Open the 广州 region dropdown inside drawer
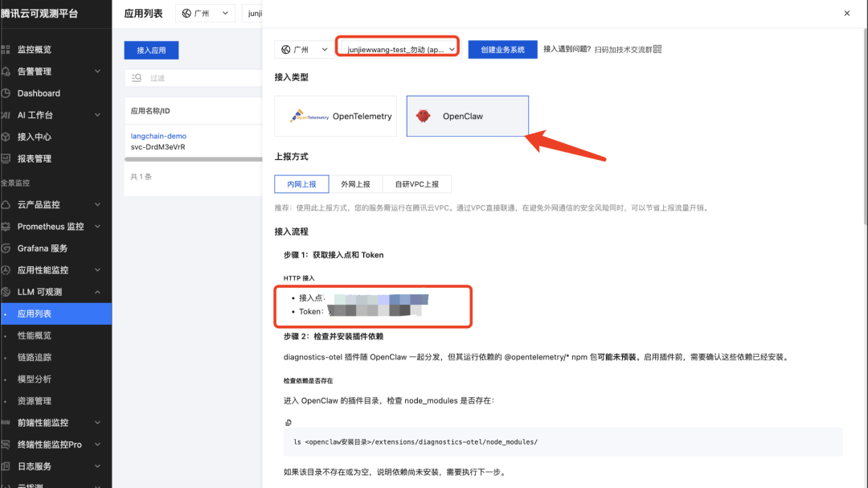This screenshot has height=488, width=868. coord(304,49)
